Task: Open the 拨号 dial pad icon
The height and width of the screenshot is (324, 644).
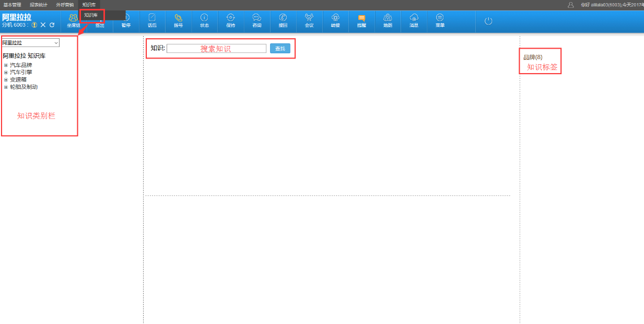Action: (178, 20)
